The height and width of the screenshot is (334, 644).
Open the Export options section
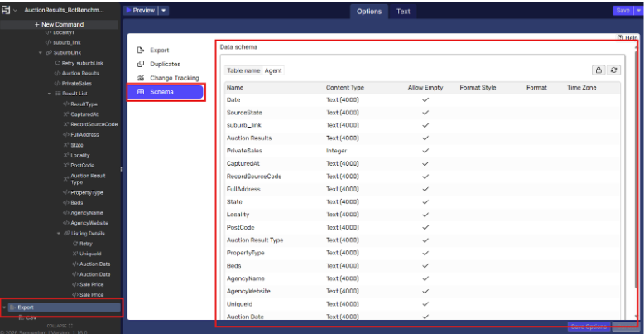click(x=159, y=51)
